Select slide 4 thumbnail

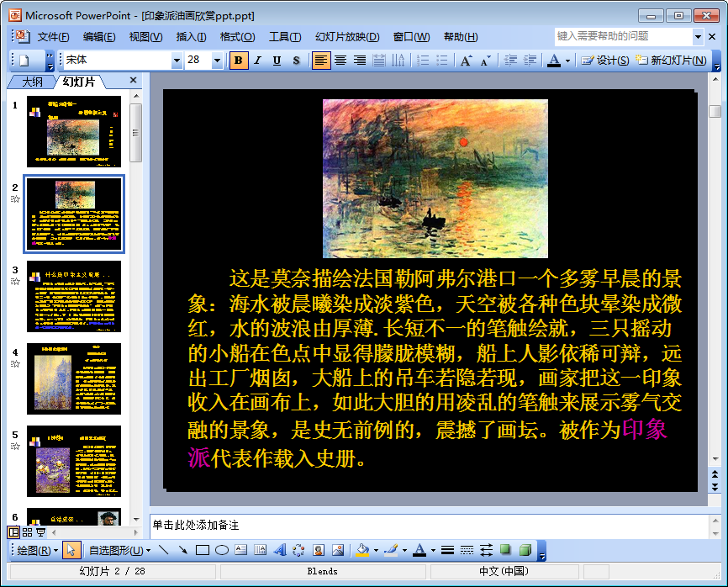74,379
